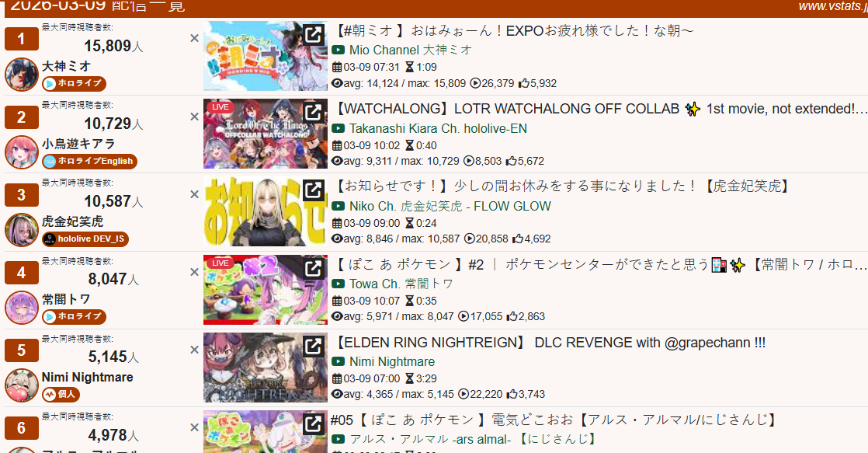This screenshot has height=453, width=868.
Task: Dismiss rank 1 entry with X icon
Action: point(194,38)
